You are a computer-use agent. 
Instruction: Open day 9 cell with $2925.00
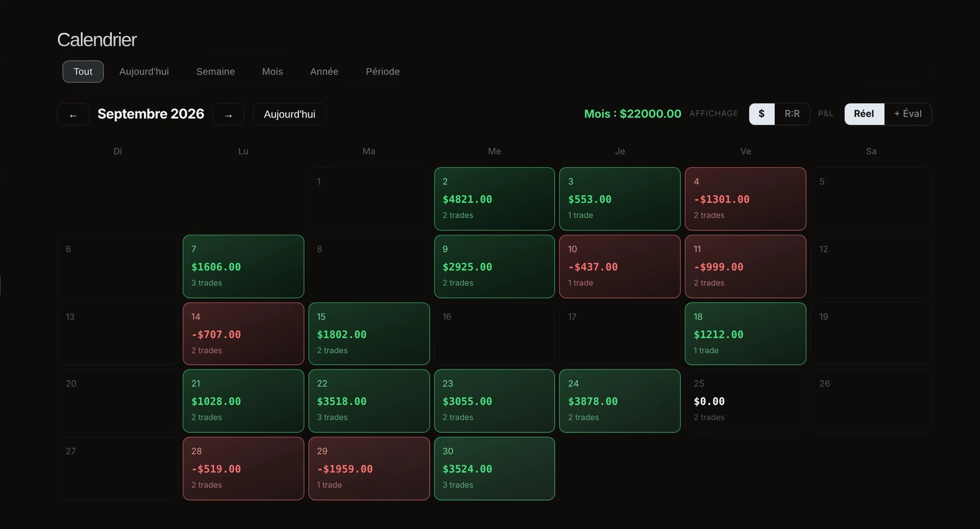pos(494,266)
